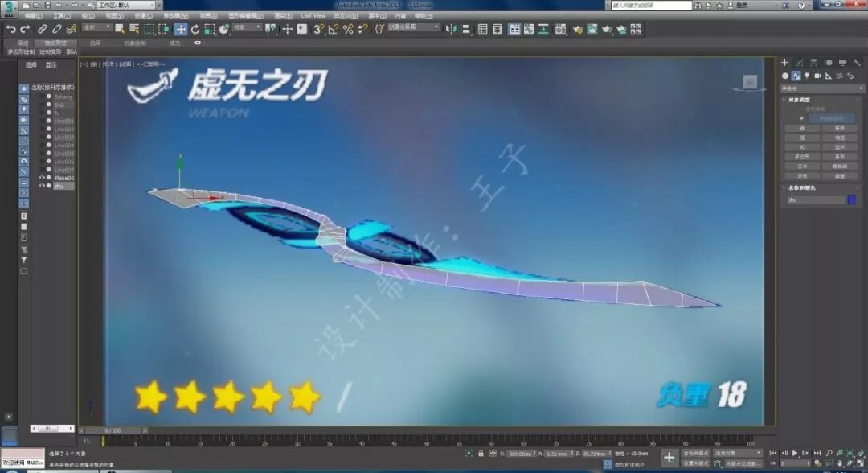Toggle the 3D Snaps icon
This screenshot has width=868, height=473.
click(318, 29)
